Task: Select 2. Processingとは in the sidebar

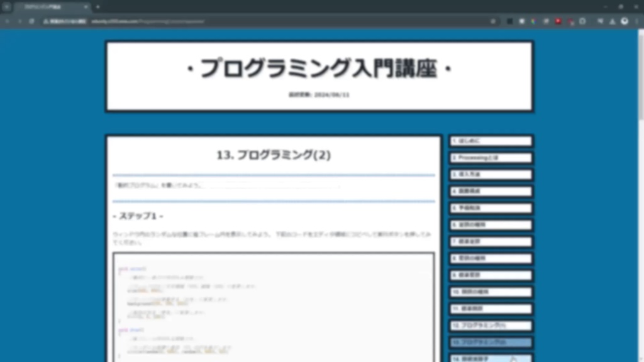Action: coord(489,158)
